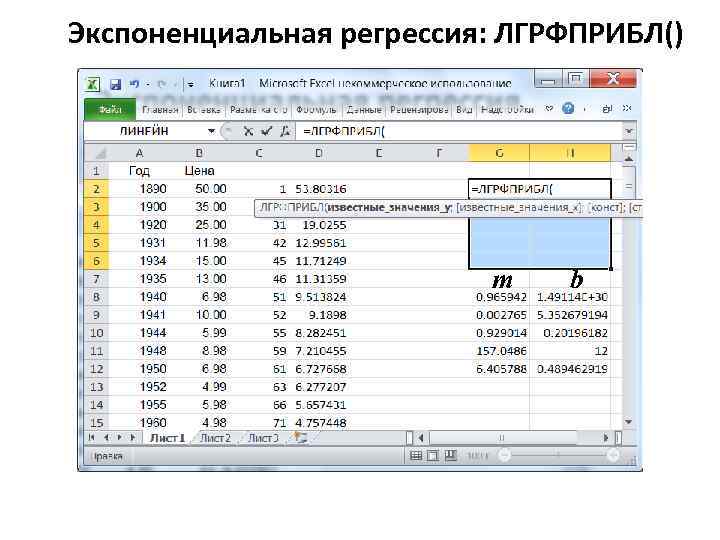Click известные_значения_x argument in function tooltip
The image size is (720, 540).
[x=520, y=208]
